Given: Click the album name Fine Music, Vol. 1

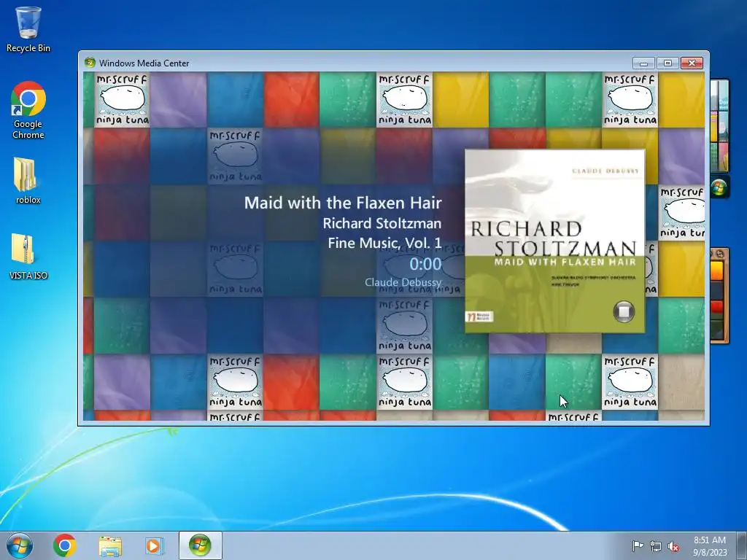Looking at the screenshot, I should tap(384, 243).
